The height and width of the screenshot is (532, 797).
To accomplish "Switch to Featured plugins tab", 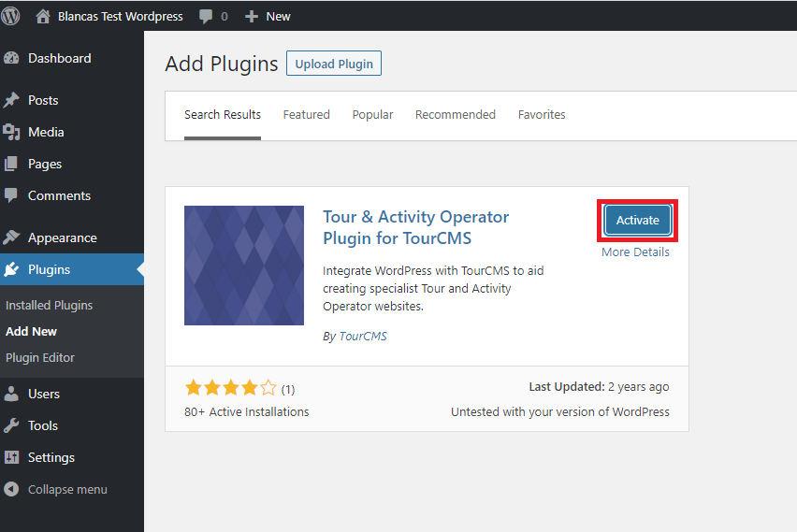I will pyautogui.click(x=307, y=115).
